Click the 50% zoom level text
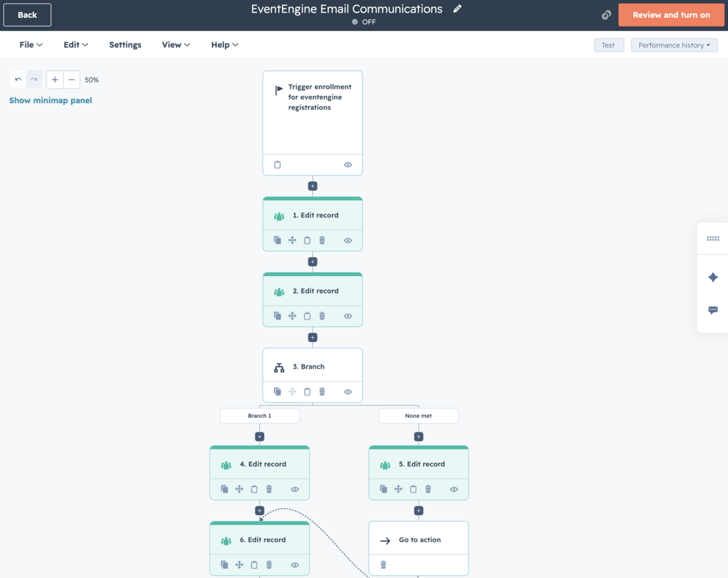This screenshot has height=578, width=728. [91, 80]
